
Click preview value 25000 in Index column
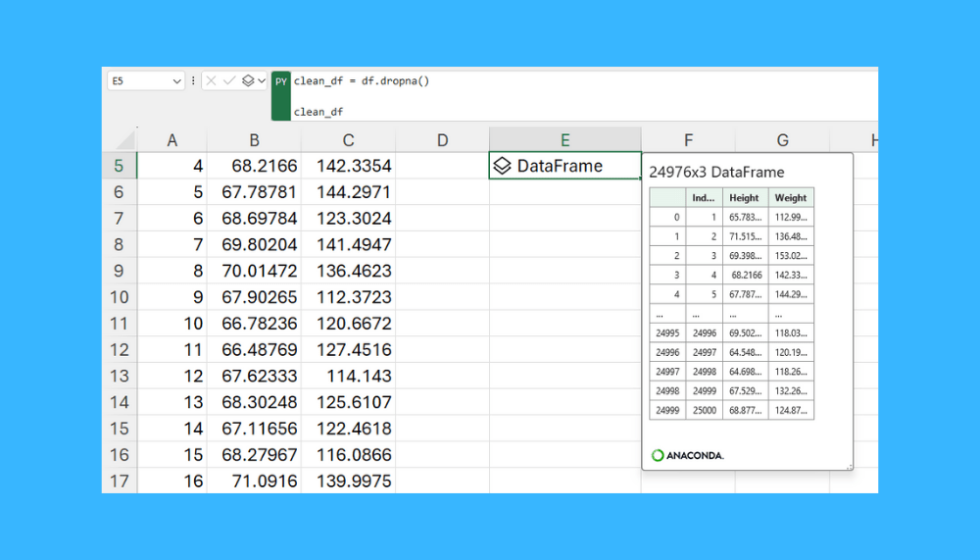[x=705, y=411]
